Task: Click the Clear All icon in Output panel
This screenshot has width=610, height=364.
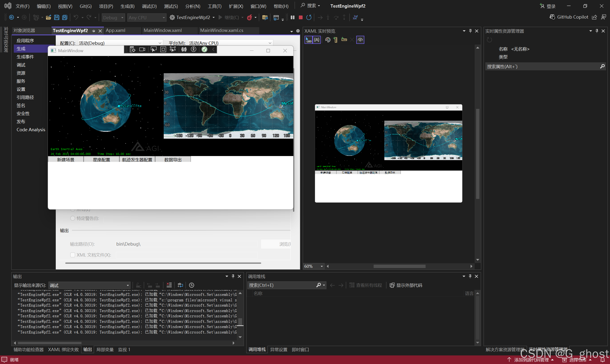Action: 169,285
